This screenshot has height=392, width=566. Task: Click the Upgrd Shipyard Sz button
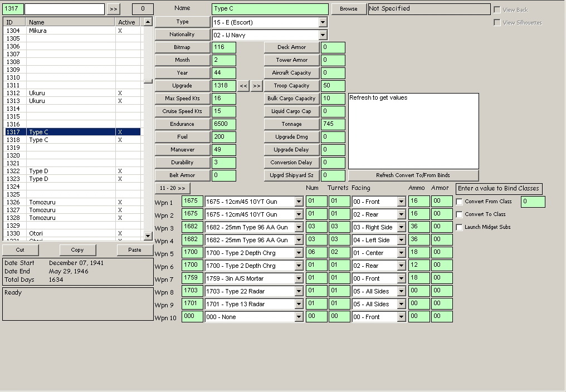[292, 175]
